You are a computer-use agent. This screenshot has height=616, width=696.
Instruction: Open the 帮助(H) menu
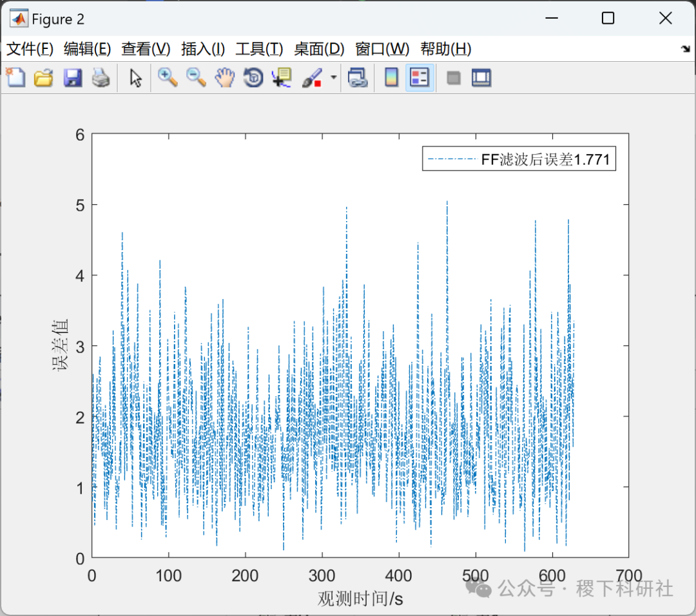tap(446, 49)
